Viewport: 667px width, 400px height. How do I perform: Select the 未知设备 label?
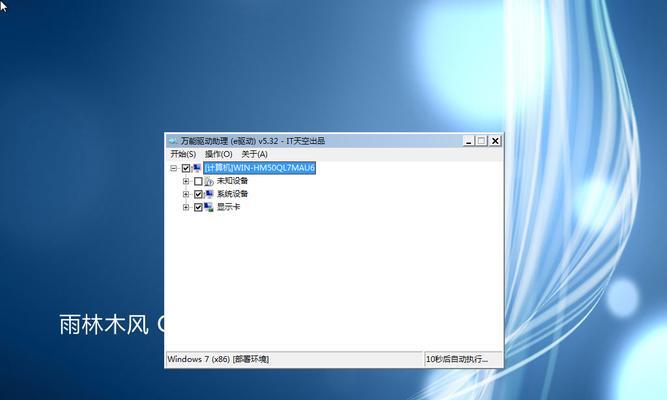click(232, 181)
